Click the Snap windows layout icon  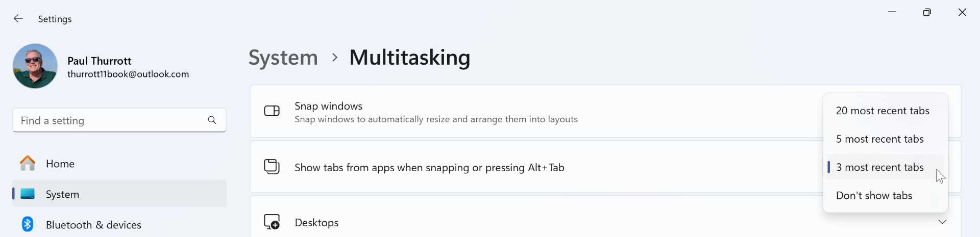pos(272,111)
